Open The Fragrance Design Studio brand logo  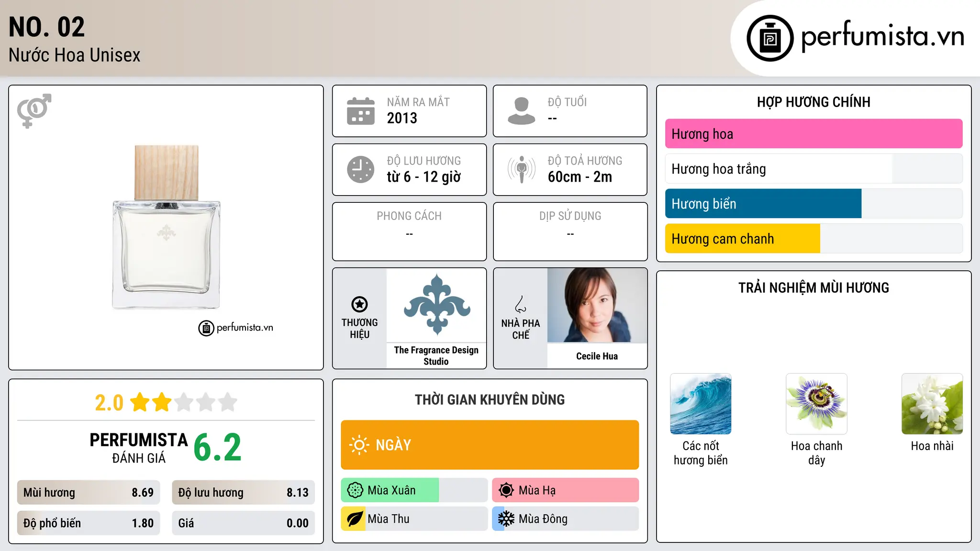[436, 305]
